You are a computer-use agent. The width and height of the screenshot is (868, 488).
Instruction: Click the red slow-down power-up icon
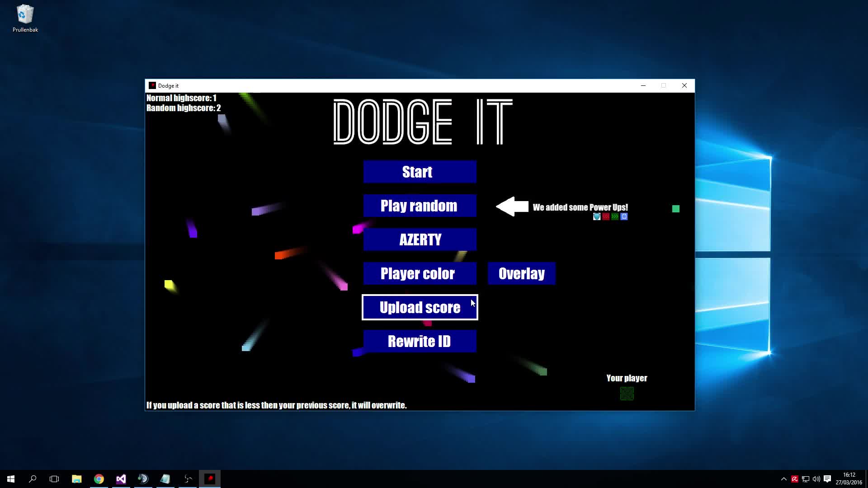click(x=606, y=216)
